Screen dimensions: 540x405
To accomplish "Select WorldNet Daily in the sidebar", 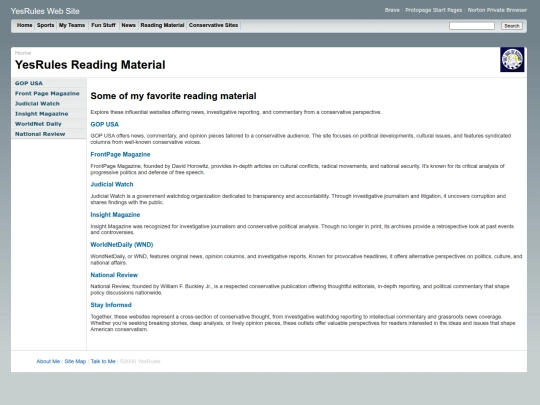I will (49, 124).
